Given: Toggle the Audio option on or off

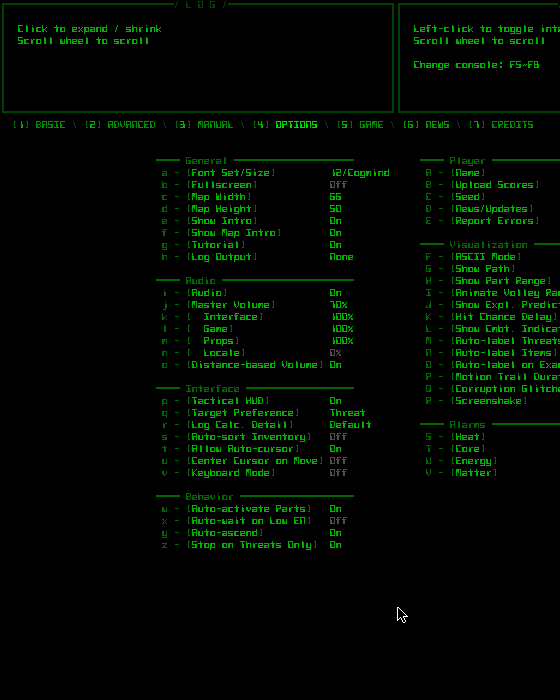Looking at the screenshot, I should 251,293.
